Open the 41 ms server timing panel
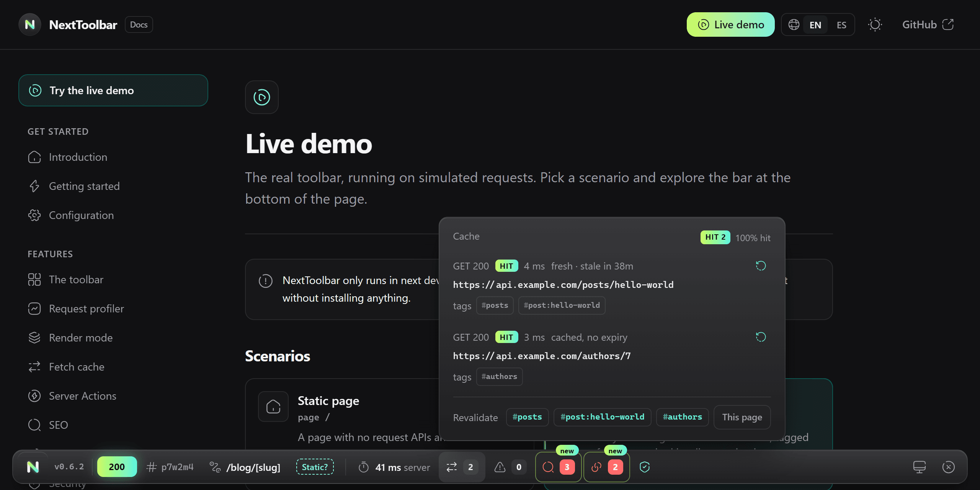 pos(394,467)
